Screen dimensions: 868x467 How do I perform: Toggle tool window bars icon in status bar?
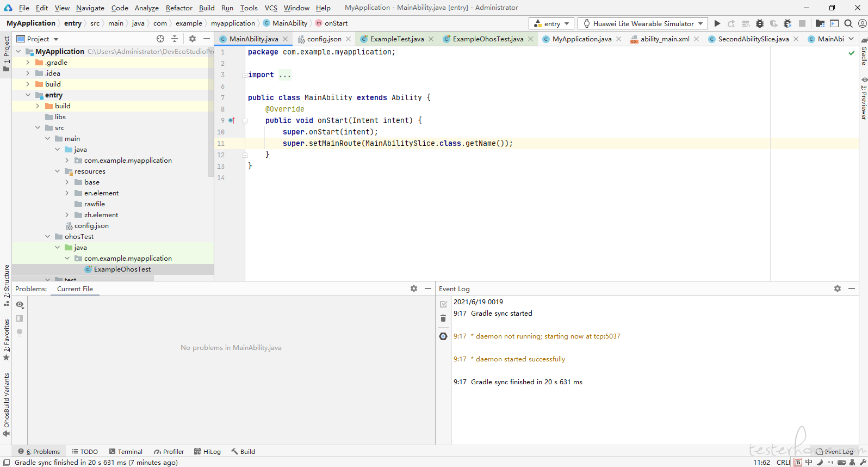pyautogui.click(x=7, y=462)
